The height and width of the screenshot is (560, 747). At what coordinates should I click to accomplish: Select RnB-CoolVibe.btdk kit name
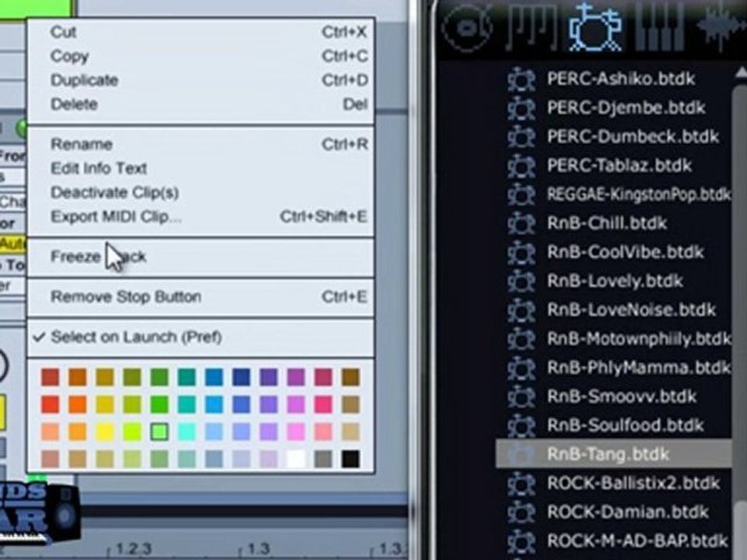coord(625,252)
